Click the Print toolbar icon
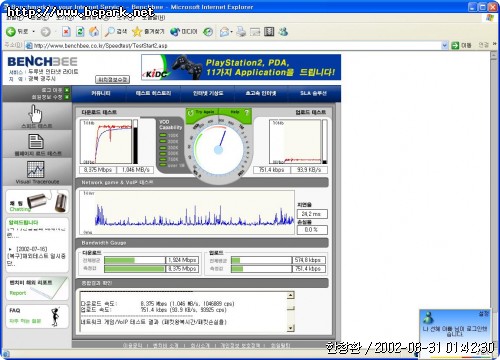The image size is (500, 360). click(x=241, y=32)
